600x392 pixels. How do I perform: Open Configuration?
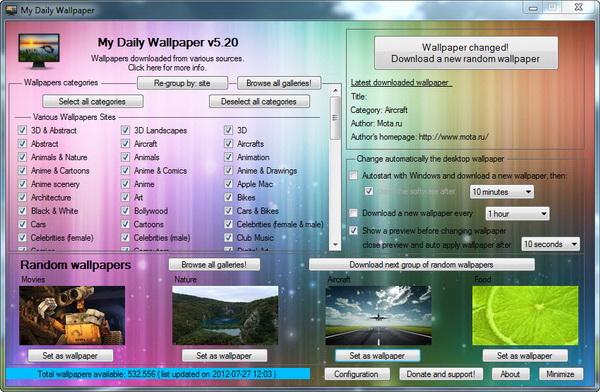click(x=357, y=374)
